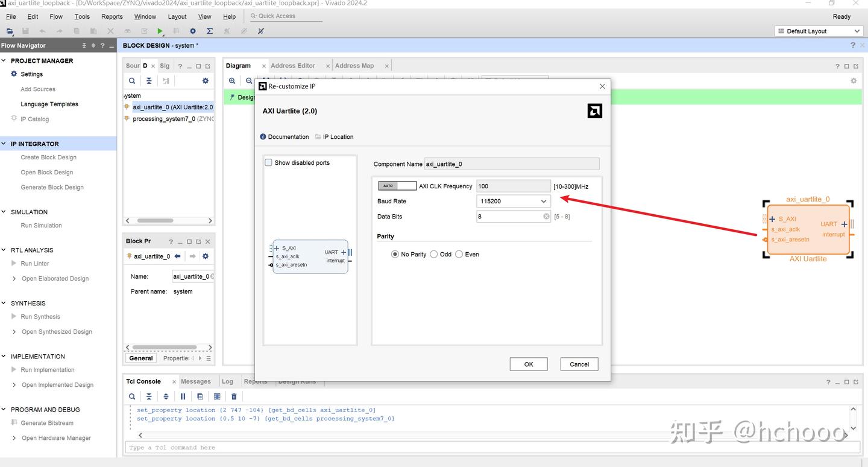Pause Tcl Console output
Image resolution: width=868 pixels, height=467 pixels.
[x=183, y=396]
